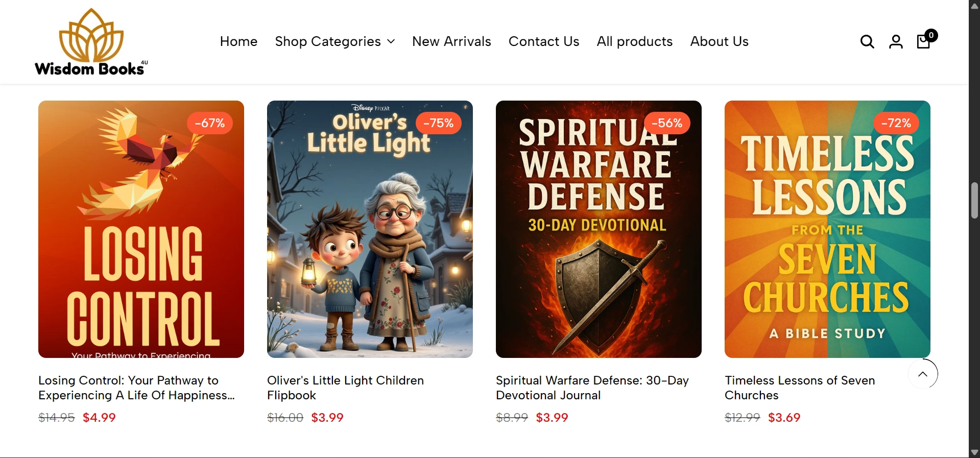Viewport: 980px width, 458px height.
Task: Click the page's vertical scrollbar thumb
Action: (x=974, y=201)
